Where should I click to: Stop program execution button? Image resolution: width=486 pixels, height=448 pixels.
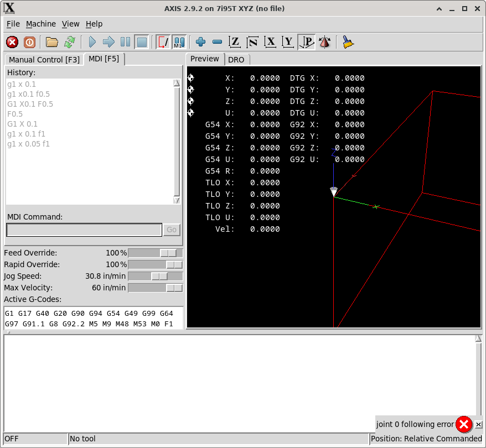[x=142, y=42]
